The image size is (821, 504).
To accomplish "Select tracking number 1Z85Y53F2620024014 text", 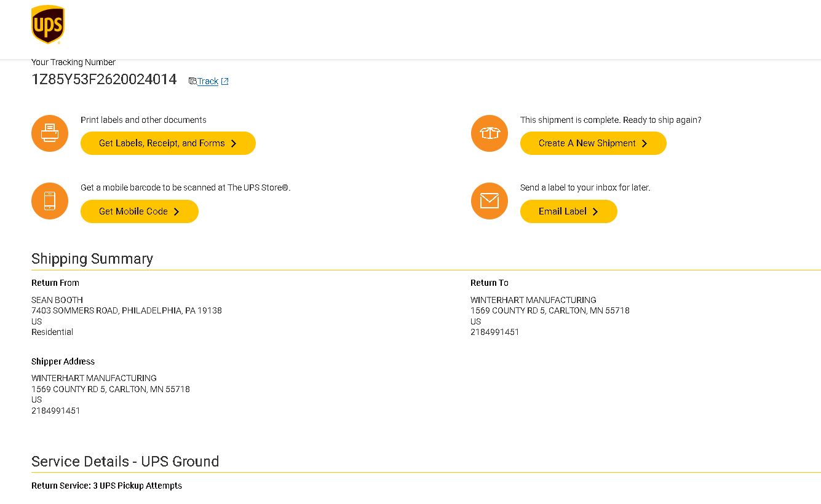I will (x=104, y=79).
